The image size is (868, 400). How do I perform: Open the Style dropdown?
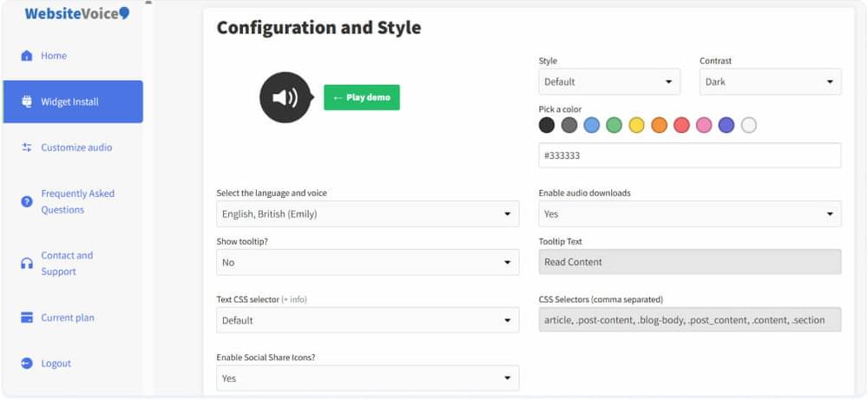click(x=609, y=82)
